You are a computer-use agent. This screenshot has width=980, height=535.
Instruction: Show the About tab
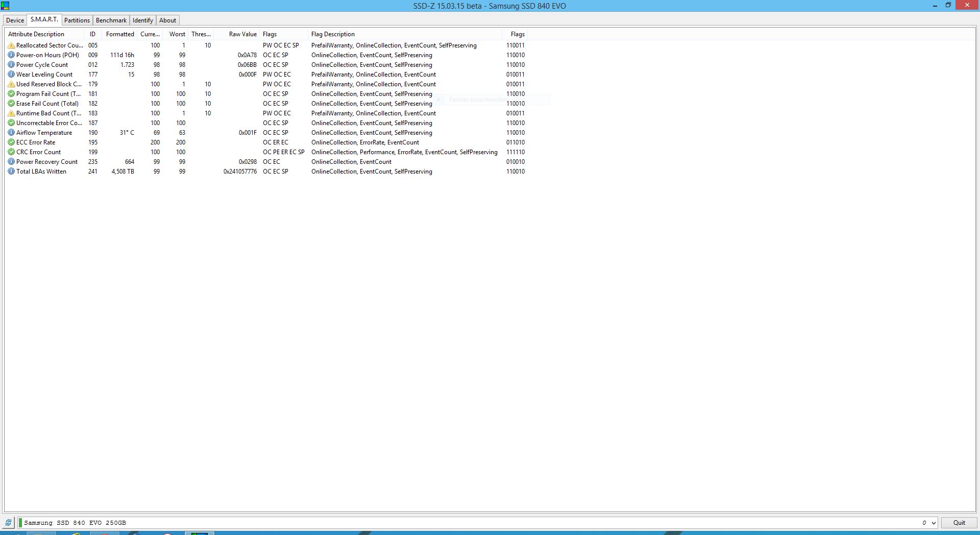tap(168, 20)
